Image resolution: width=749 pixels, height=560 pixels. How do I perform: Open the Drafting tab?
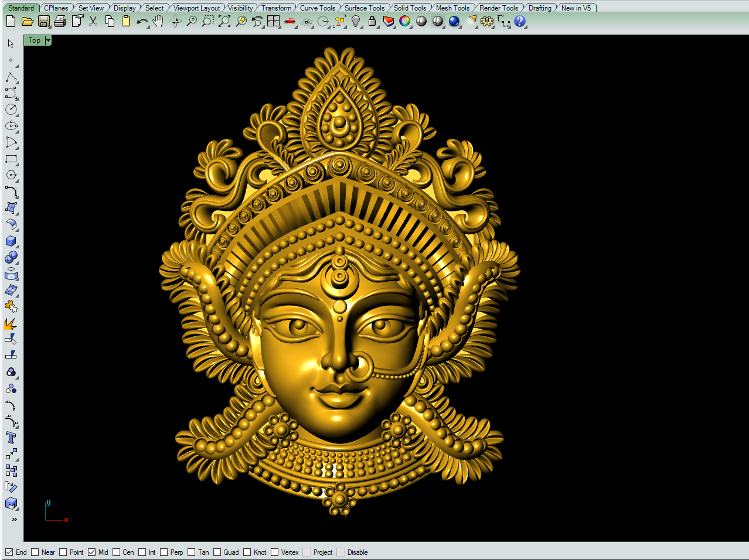point(540,8)
